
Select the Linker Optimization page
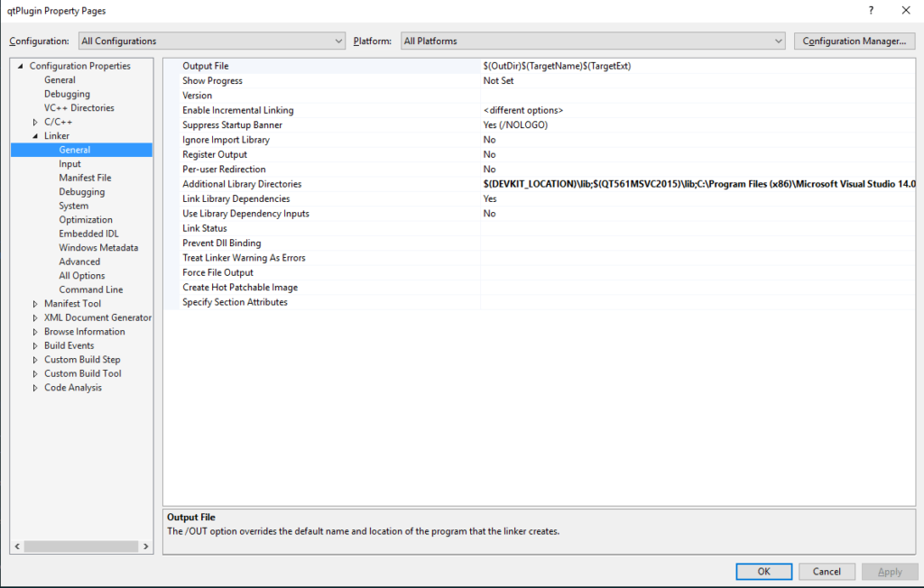point(86,220)
